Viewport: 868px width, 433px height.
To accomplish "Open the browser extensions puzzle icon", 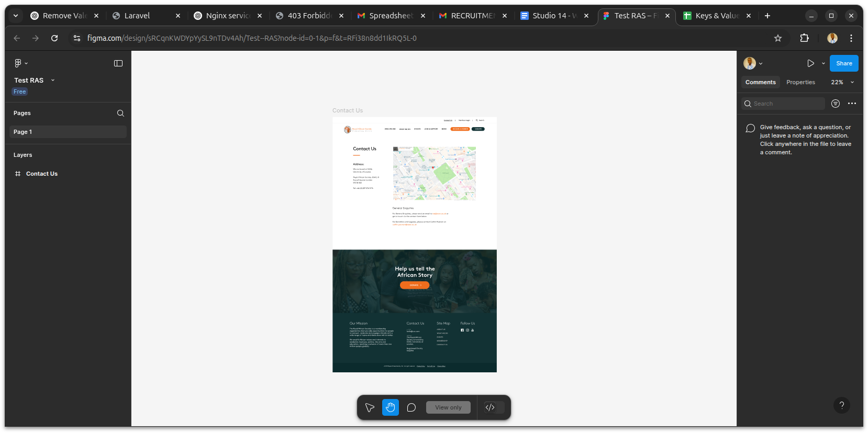I will pyautogui.click(x=805, y=38).
